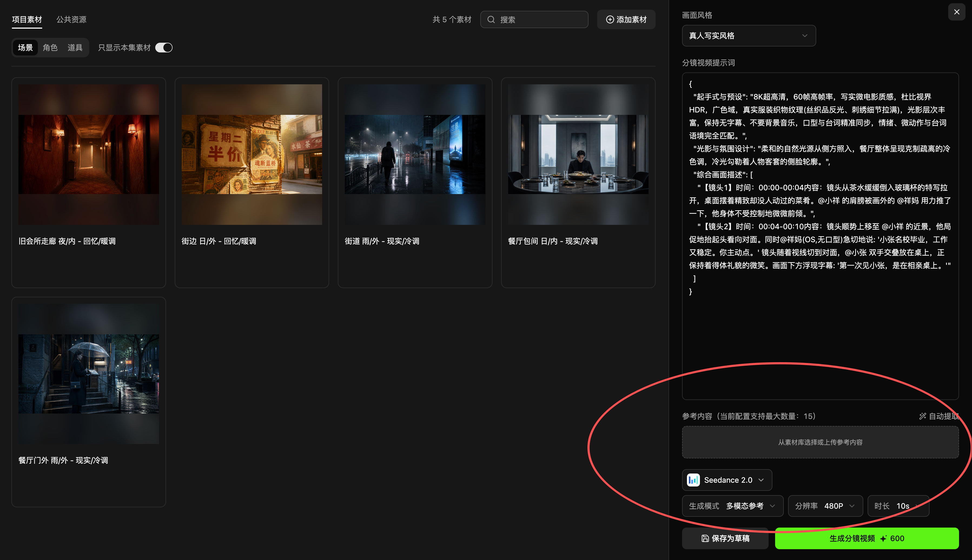Click the plus icon in 添加素材
Image resolution: width=972 pixels, height=560 pixels.
pyautogui.click(x=610, y=20)
